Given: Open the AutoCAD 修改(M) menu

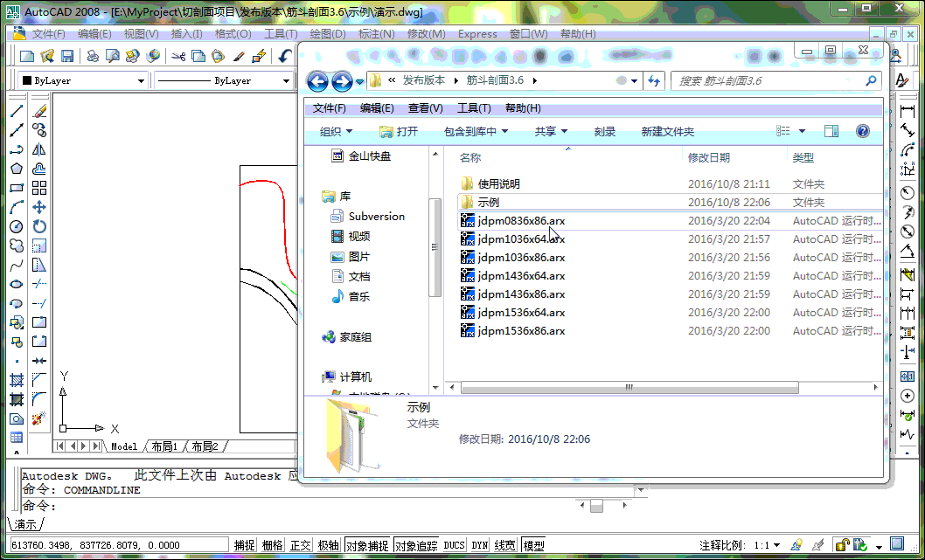Looking at the screenshot, I should (x=426, y=34).
